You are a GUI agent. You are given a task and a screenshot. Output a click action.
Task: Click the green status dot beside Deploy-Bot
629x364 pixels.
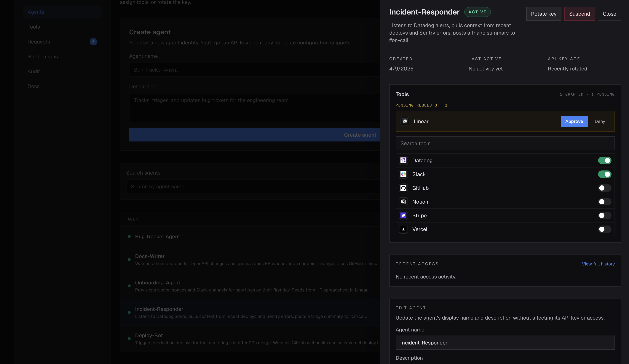[129, 339]
